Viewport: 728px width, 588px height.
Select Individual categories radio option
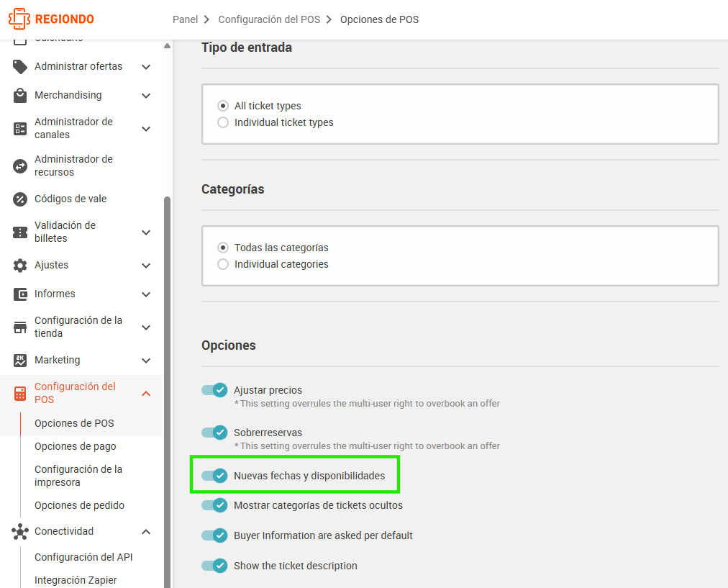click(223, 264)
